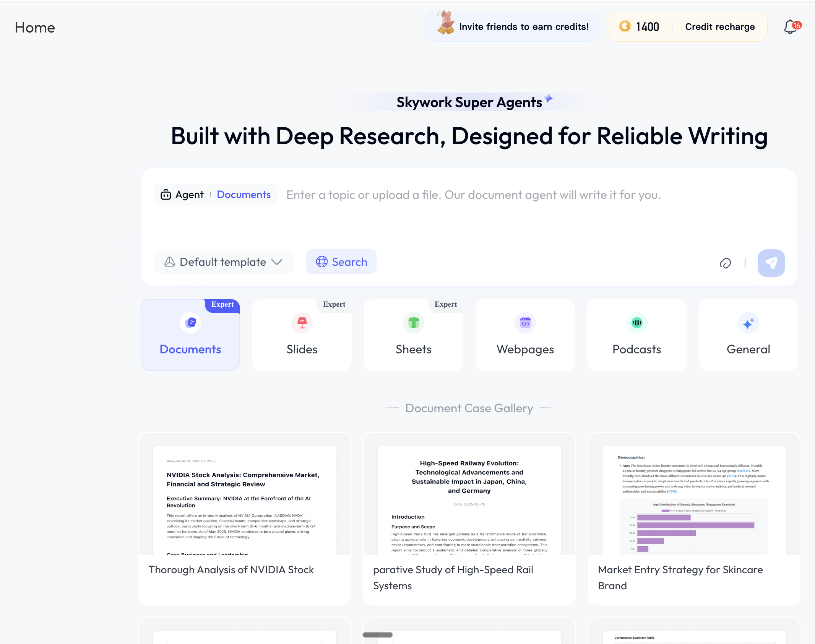Click 'Market Entry Strategy for Skincare Brand'
The image size is (815, 644).
(680, 578)
